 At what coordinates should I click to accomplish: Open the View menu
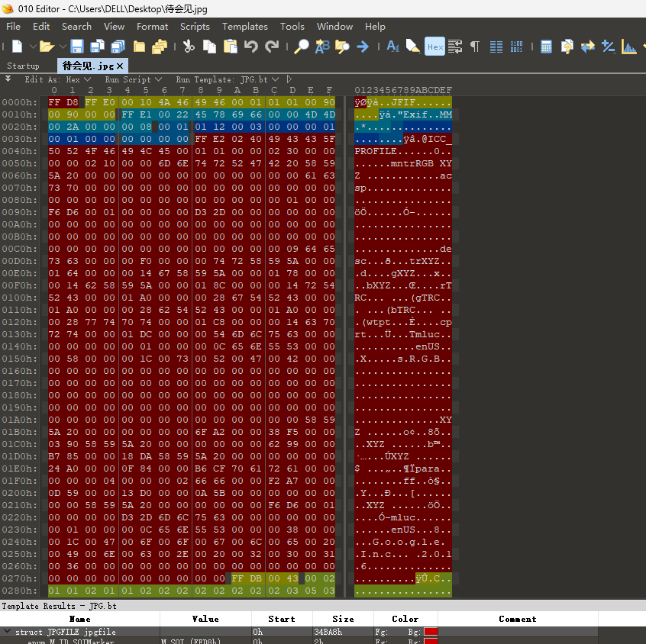(x=114, y=27)
